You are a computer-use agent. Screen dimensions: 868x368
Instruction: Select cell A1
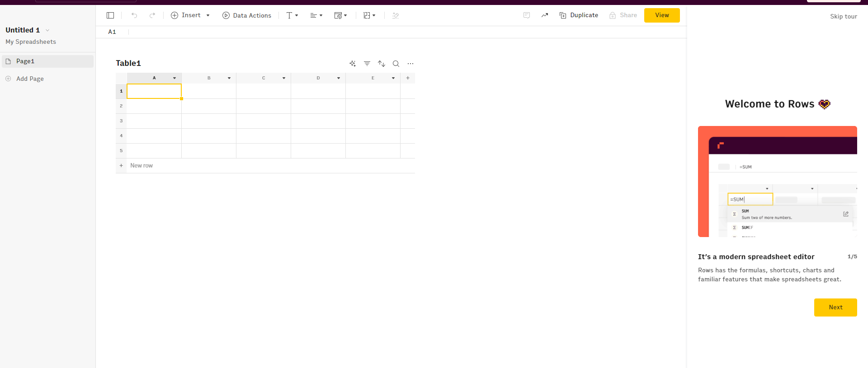(x=154, y=91)
